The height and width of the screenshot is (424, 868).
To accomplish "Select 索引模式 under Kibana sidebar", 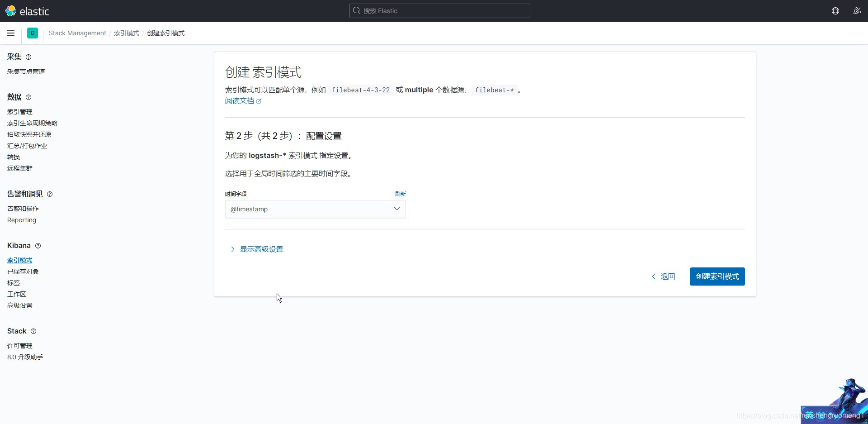I will click(x=20, y=260).
